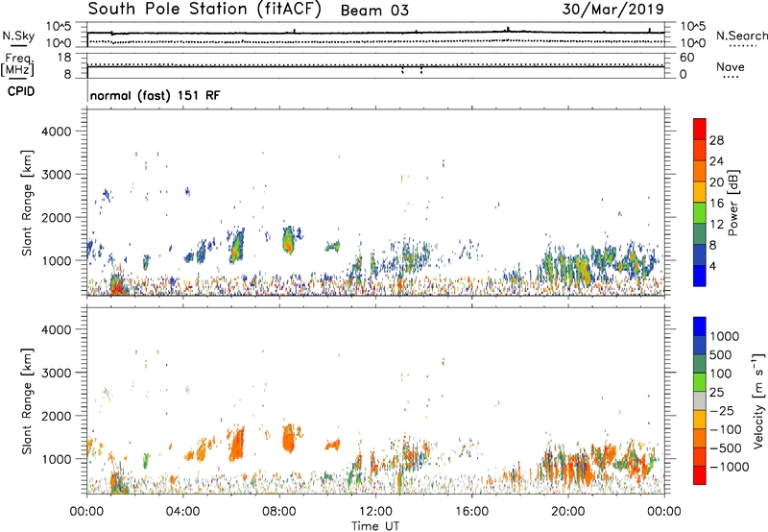Click the '18' frequency axis value
Viewport: 768px width, 532px height.
pos(63,58)
